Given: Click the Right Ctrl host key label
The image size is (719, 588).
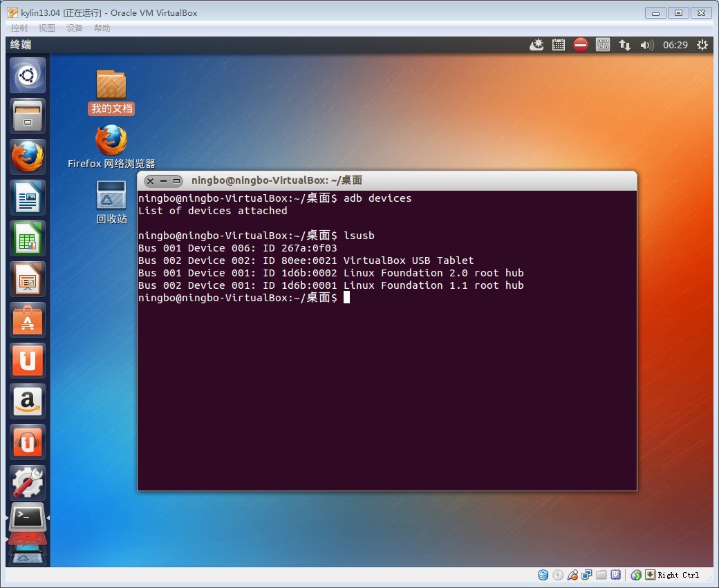Looking at the screenshot, I should [678, 575].
